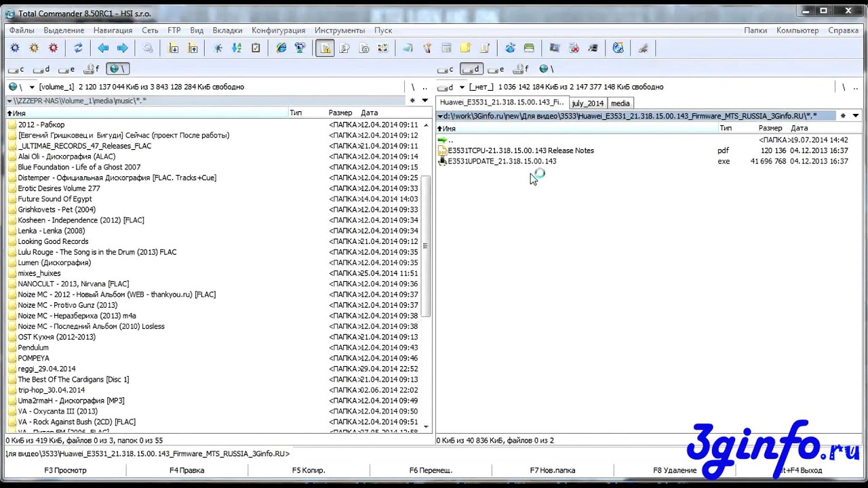Refresh the panel with reread icon
Viewport: 868px width, 488px height.
(78, 48)
